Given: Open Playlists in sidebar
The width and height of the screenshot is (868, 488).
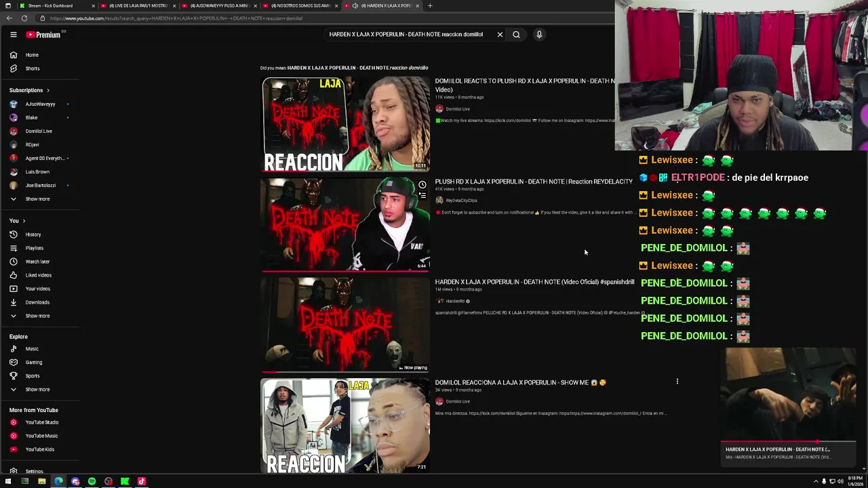Looking at the screenshot, I should coord(34,248).
